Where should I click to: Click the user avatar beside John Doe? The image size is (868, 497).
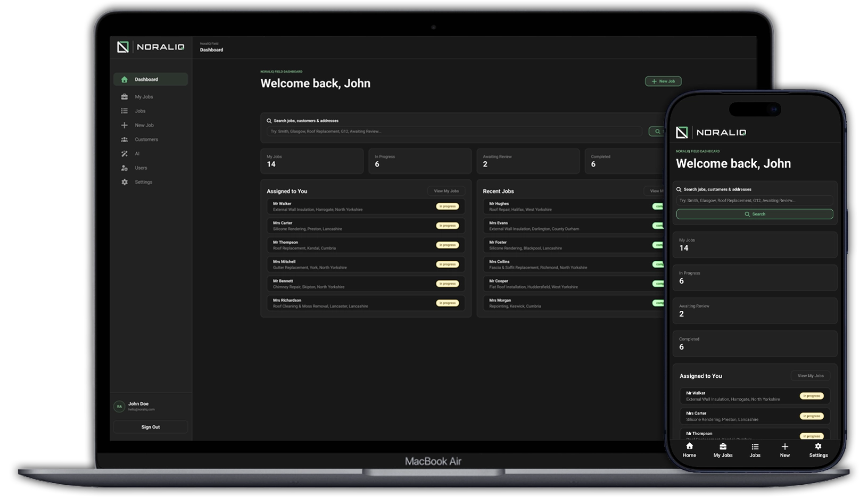[119, 407]
